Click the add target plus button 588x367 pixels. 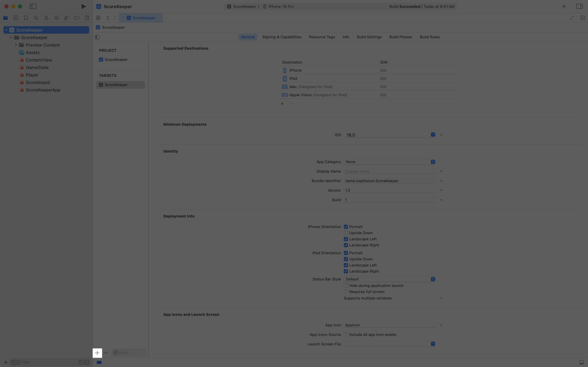(x=97, y=353)
